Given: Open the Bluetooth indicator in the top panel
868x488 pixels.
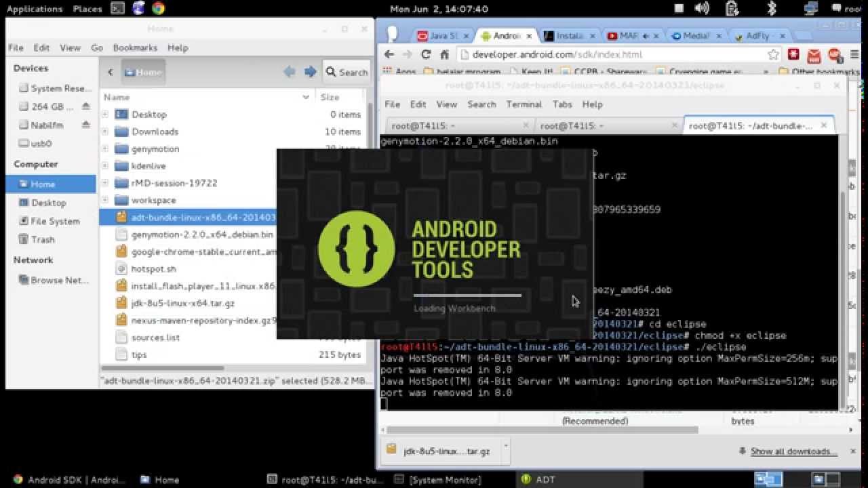Looking at the screenshot, I should [x=771, y=9].
